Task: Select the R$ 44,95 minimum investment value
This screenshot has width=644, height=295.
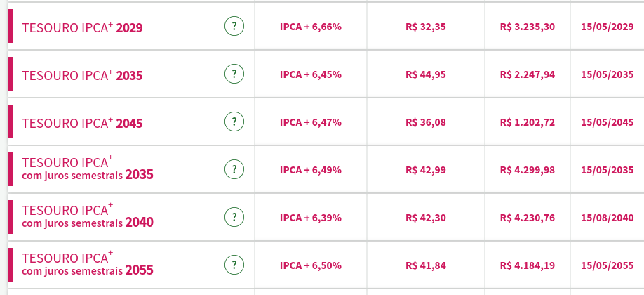Action: tap(425, 74)
